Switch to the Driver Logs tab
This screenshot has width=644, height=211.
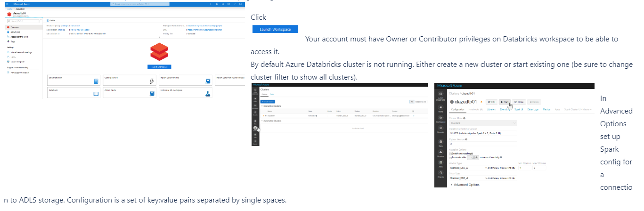coord(533,109)
